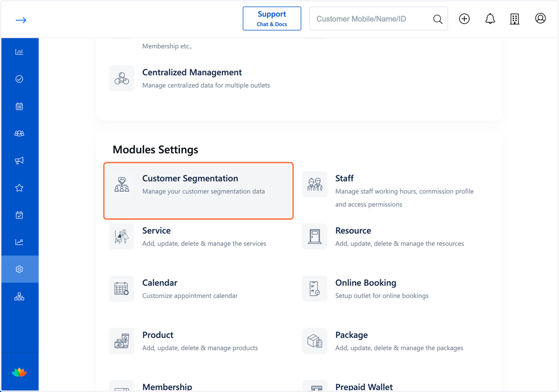Screen dimensions: 559x392
Task: Open the calendar grid sidebar icon
Action: tap(19, 106)
